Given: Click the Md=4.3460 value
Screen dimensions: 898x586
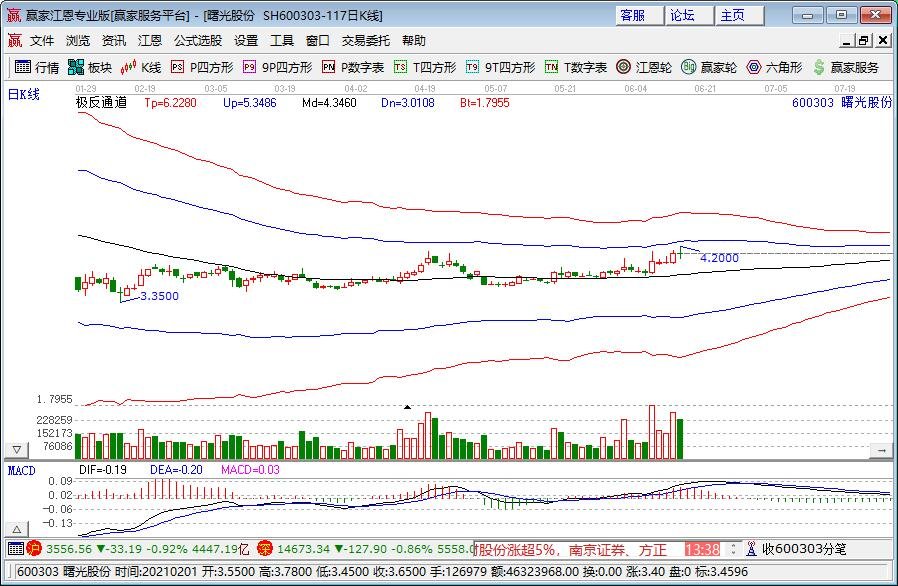Looking at the screenshot, I should (329, 103).
